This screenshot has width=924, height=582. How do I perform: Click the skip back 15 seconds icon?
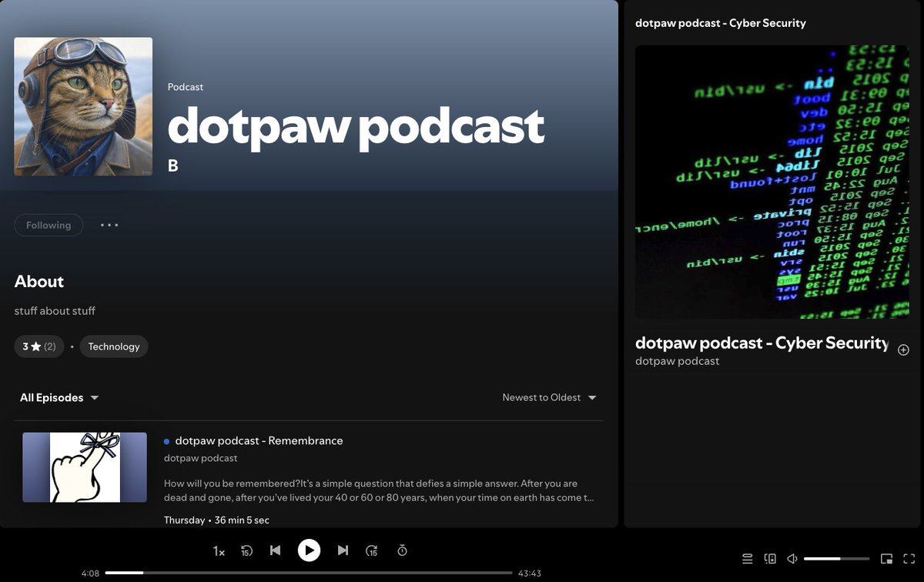[x=246, y=550]
